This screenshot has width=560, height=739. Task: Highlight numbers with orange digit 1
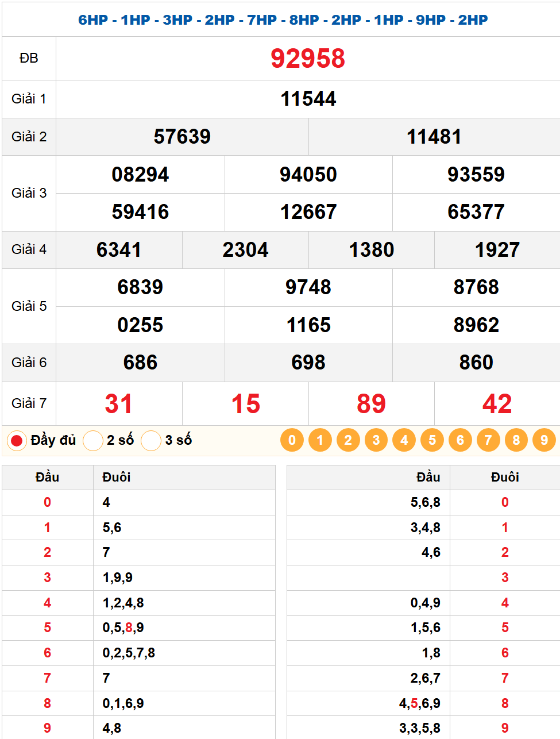pyautogui.click(x=320, y=440)
